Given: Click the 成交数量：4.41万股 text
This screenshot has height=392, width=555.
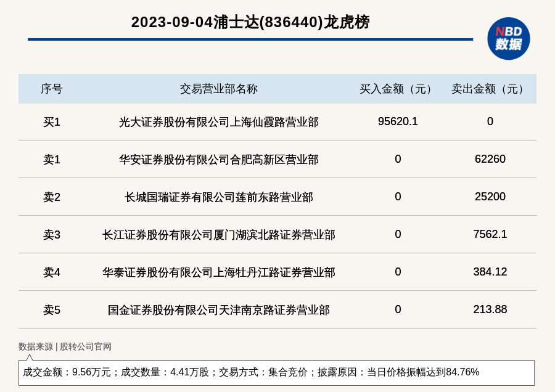Looking at the screenshot, I should click(x=165, y=372).
